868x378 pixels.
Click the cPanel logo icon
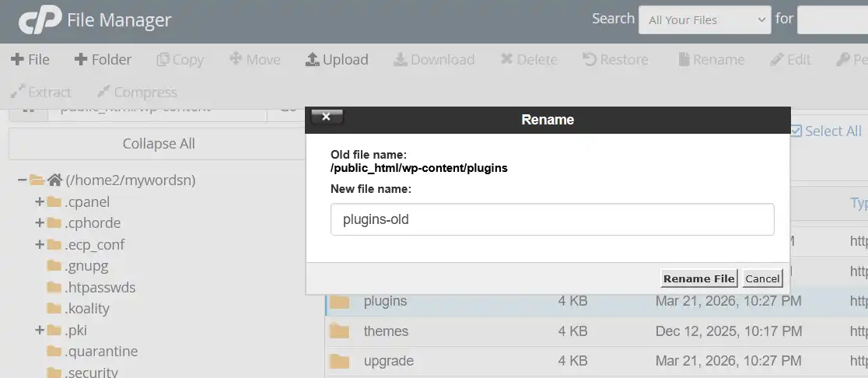point(40,20)
